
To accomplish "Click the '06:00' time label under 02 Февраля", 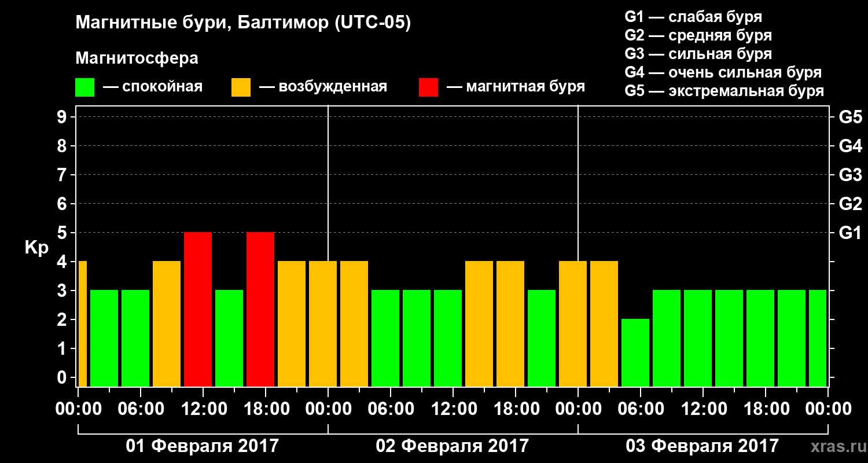I will 391,409.
